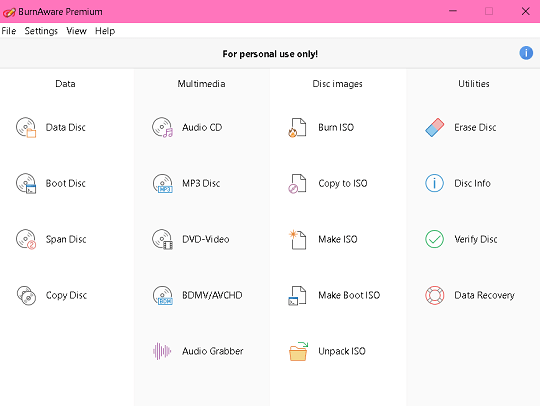Click the Span Disc icon
The width and height of the screenshot is (540, 406).
[26, 239]
